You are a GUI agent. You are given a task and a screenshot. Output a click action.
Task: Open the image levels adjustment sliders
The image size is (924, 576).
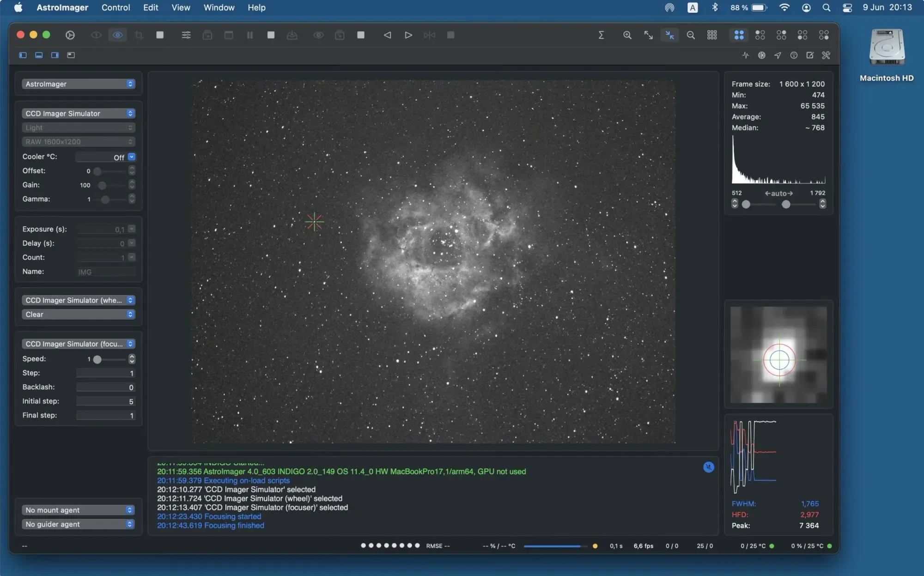186,35
